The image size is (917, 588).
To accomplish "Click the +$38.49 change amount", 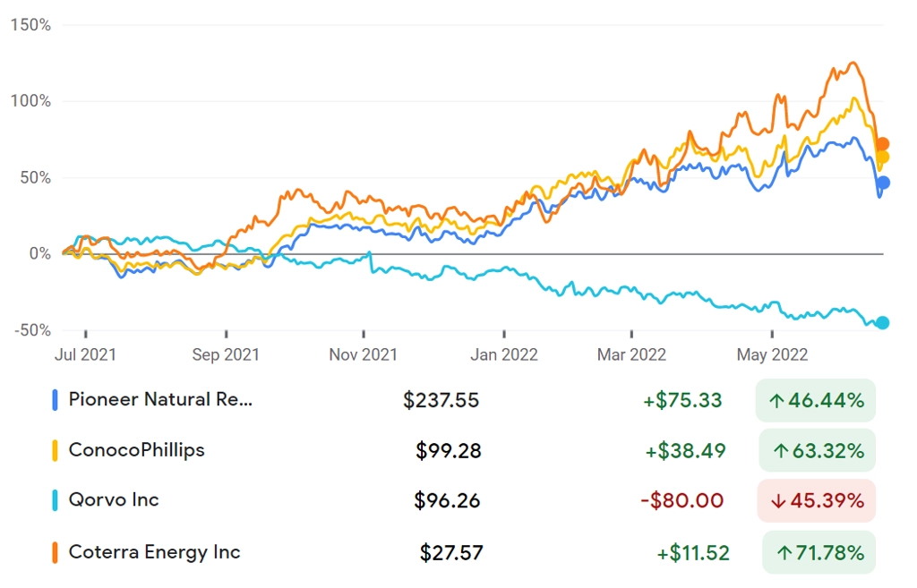I will coord(685,451).
